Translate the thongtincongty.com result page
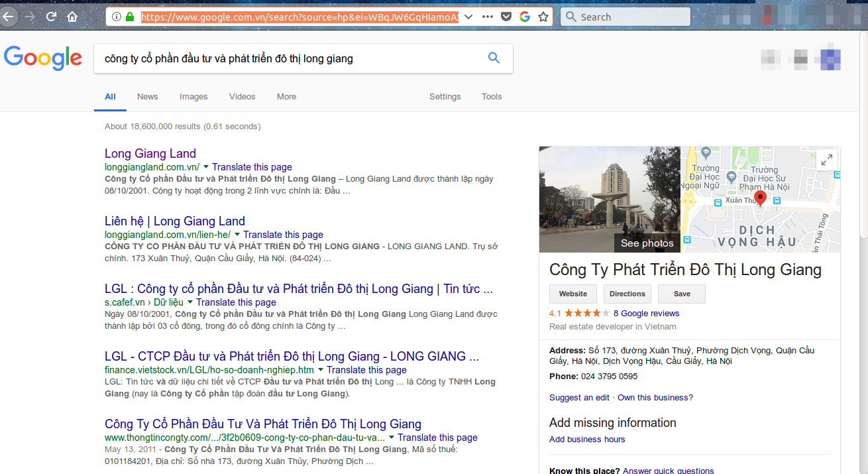This screenshot has height=474, width=868. pyautogui.click(x=437, y=438)
